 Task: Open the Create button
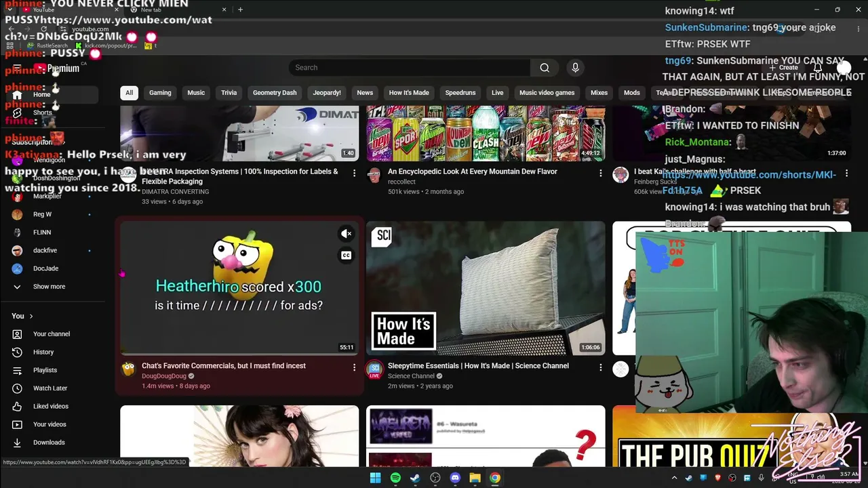click(783, 68)
